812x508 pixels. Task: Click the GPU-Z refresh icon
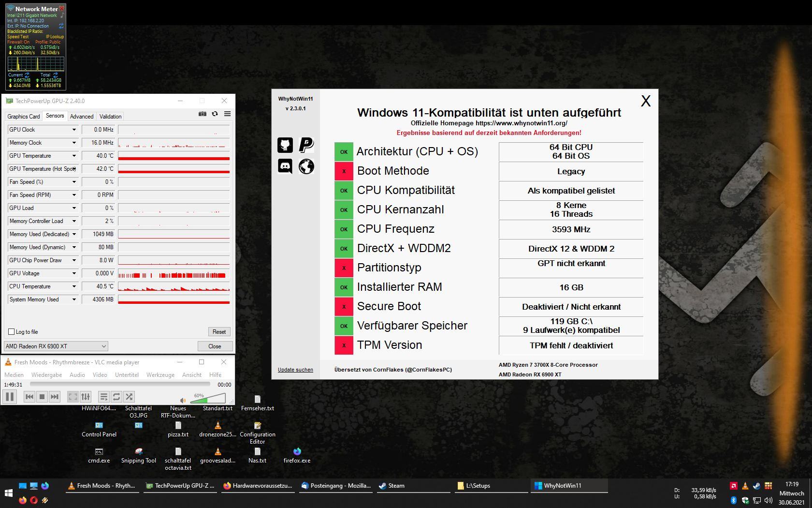[215, 114]
